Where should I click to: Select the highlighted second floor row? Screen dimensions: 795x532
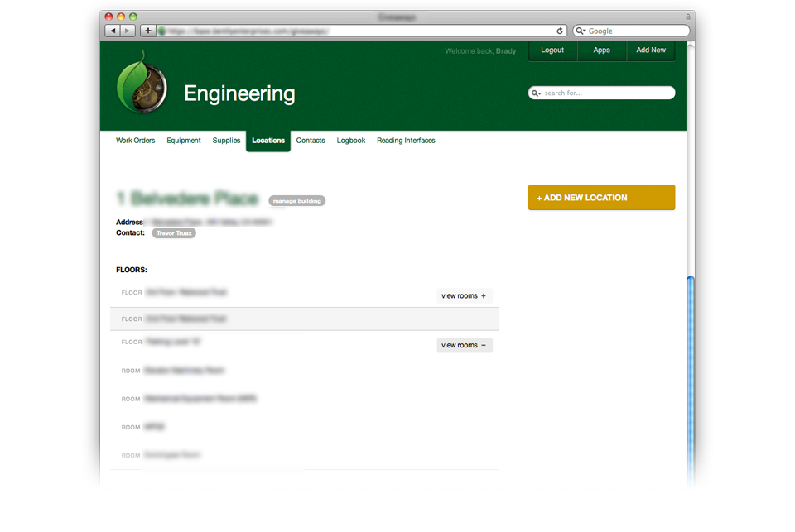pos(304,319)
